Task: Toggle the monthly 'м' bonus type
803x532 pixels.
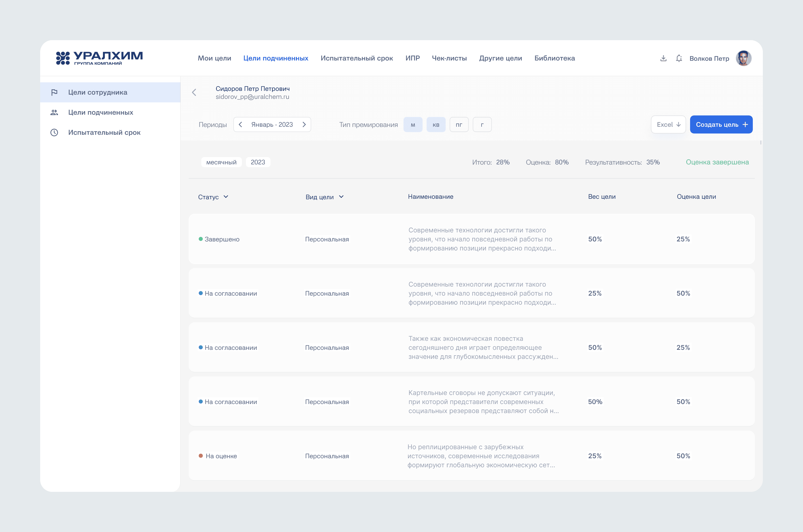Action: 413,124
